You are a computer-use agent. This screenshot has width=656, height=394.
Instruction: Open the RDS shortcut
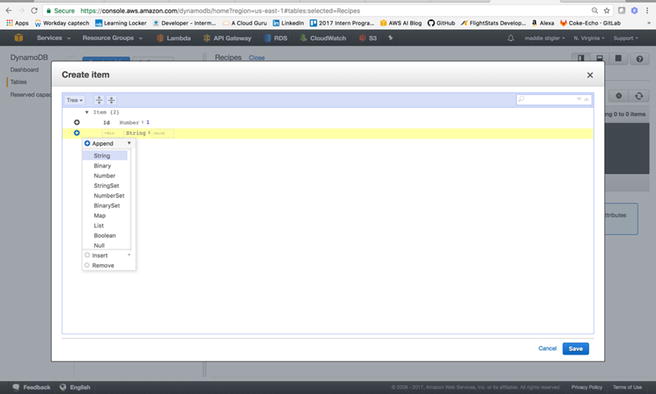point(276,38)
